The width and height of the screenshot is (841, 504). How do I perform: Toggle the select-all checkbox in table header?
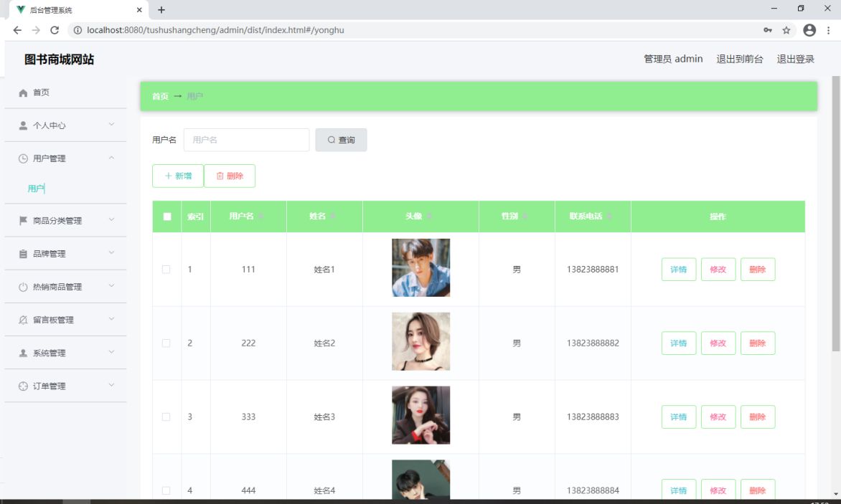(x=167, y=217)
